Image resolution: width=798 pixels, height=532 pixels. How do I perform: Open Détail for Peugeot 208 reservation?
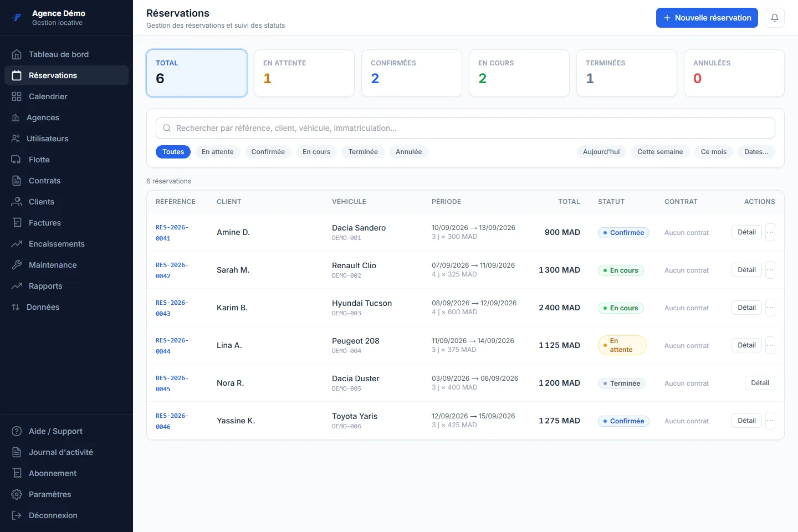pyautogui.click(x=746, y=345)
